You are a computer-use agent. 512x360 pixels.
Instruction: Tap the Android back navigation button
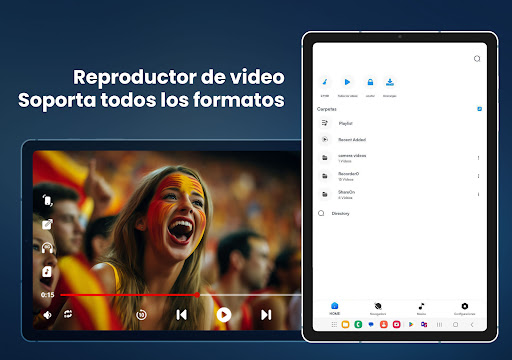tap(472, 324)
